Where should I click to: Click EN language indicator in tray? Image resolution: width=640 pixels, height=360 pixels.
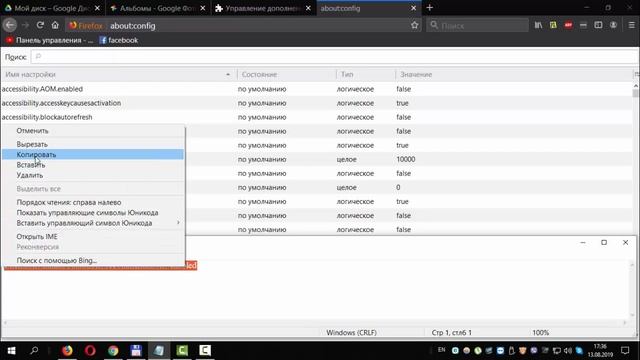click(441, 350)
